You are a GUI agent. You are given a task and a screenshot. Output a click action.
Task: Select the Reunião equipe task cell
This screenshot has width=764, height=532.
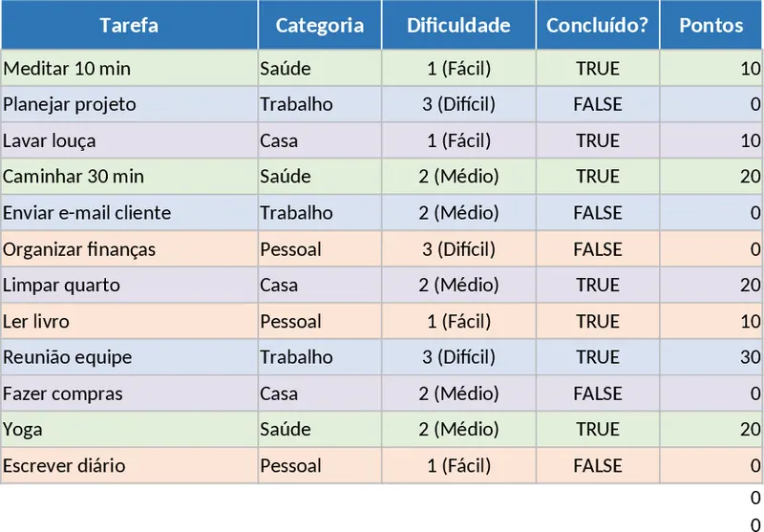(x=129, y=357)
